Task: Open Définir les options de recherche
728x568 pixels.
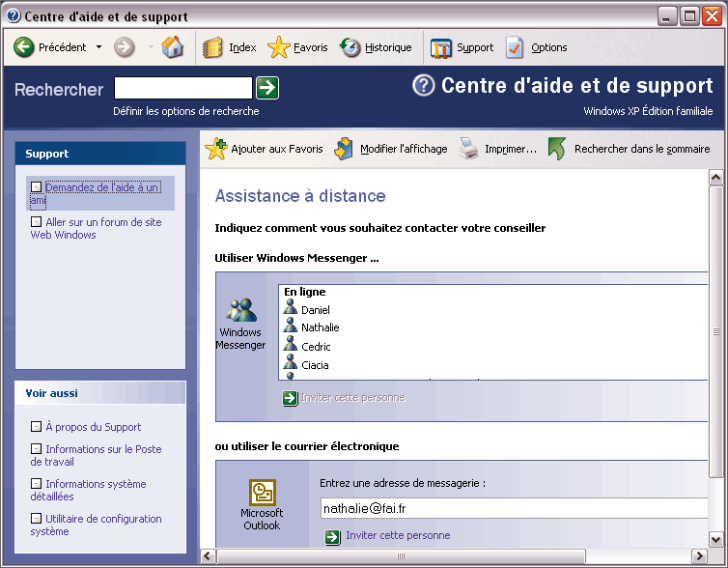Action: 186,111
